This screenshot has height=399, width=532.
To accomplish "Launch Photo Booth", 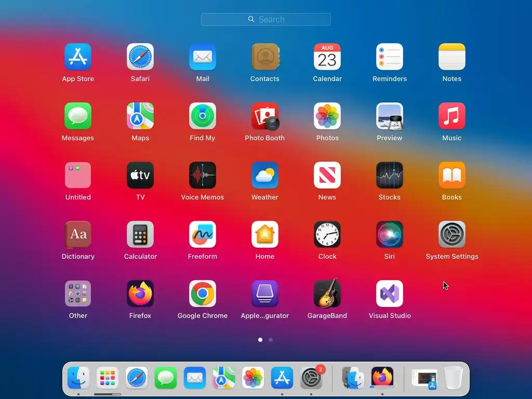I will (x=265, y=116).
